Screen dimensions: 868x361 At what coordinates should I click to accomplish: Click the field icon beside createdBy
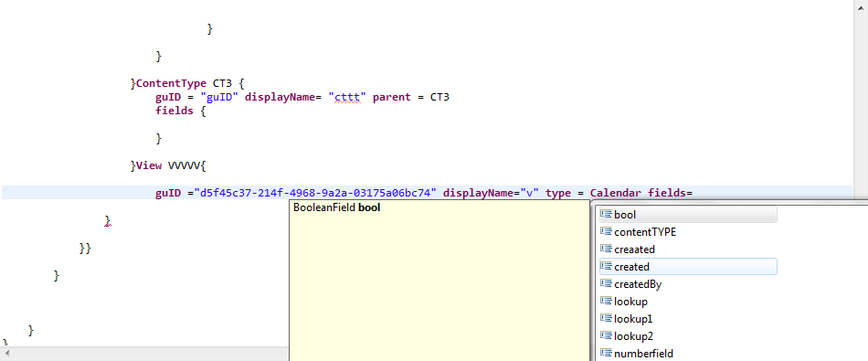click(606, 284)
